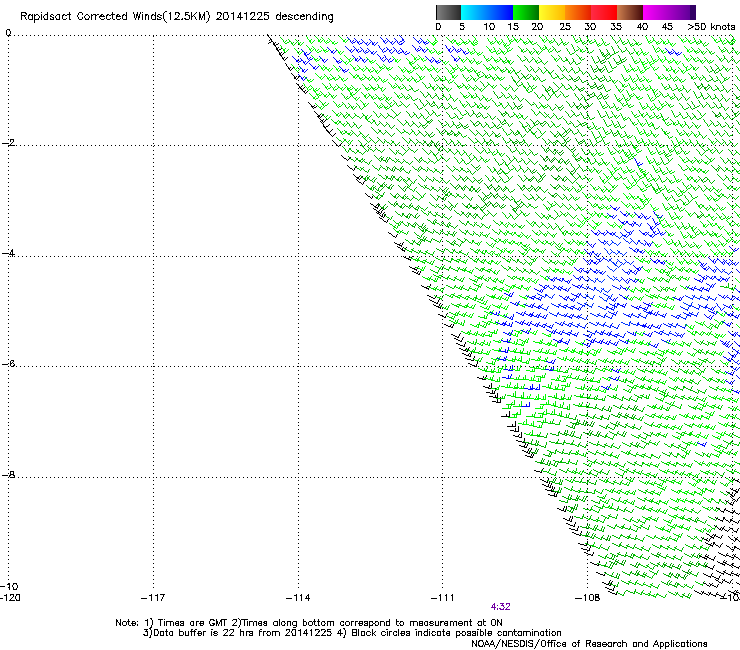Click the plot title 'Rapidsact Corrected Winds(12.5KM)'
This screenshot has width=740, height=650.
coord(115,17)
